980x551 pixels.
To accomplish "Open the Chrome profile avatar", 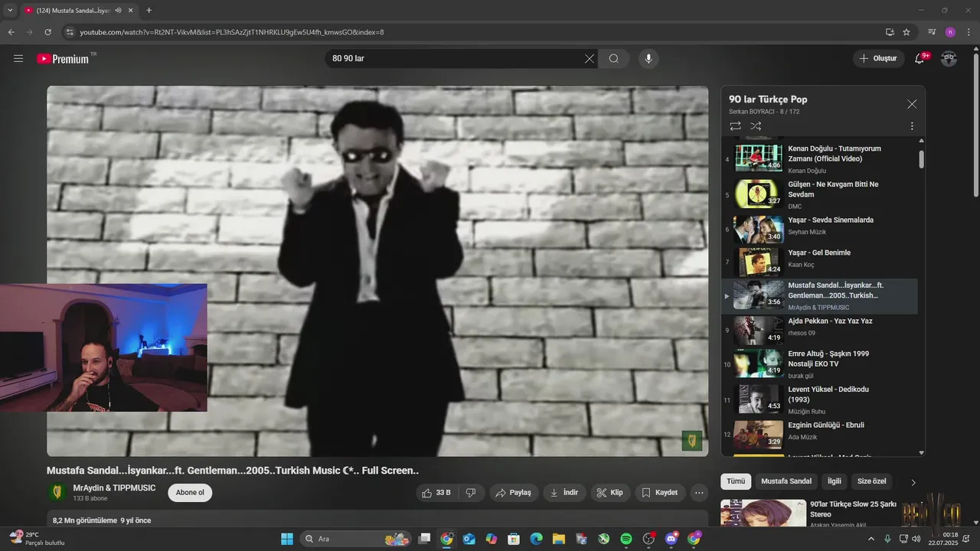I will pos(950,32).
